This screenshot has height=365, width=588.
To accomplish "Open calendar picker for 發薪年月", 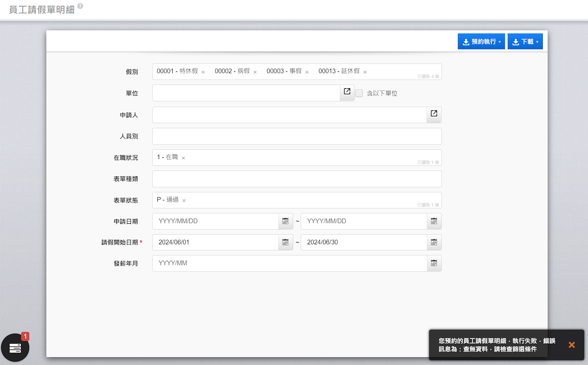I will (x=434, y=263).
